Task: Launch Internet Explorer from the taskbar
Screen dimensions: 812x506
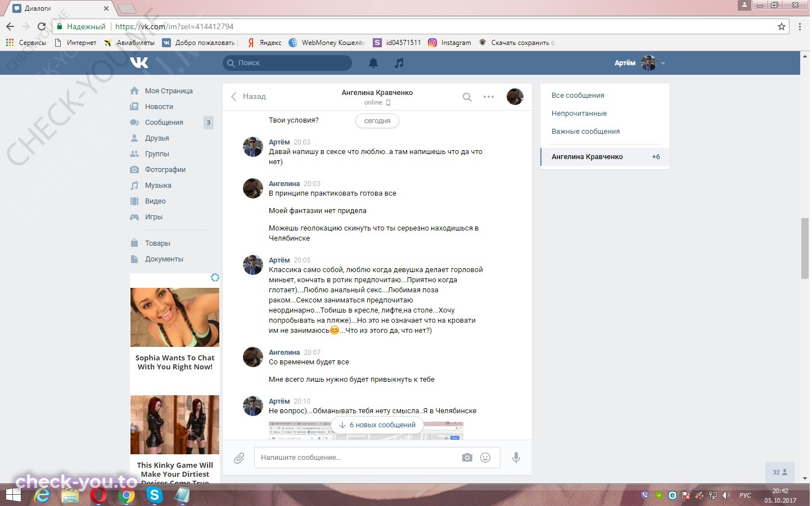Action: point(42,495)
